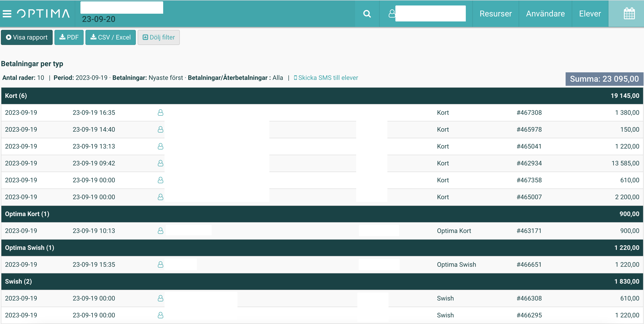Open student icon for payment #466651
Screen dimensions: 644x324
pos(160,264)
